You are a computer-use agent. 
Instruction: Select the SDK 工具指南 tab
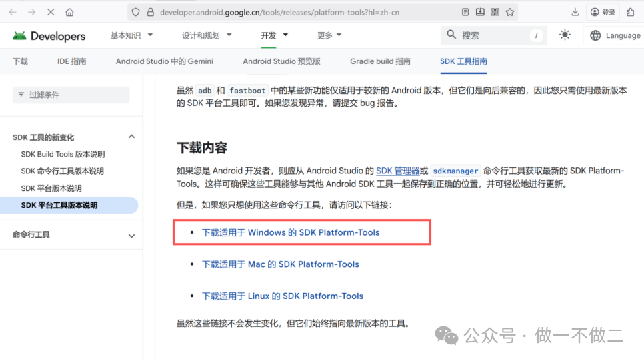(463, 61)
